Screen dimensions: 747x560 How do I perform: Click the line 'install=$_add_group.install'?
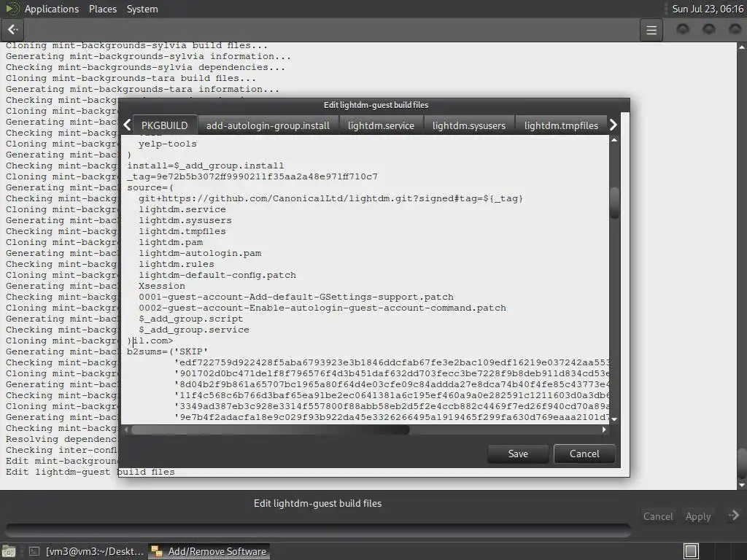(205, 166)
